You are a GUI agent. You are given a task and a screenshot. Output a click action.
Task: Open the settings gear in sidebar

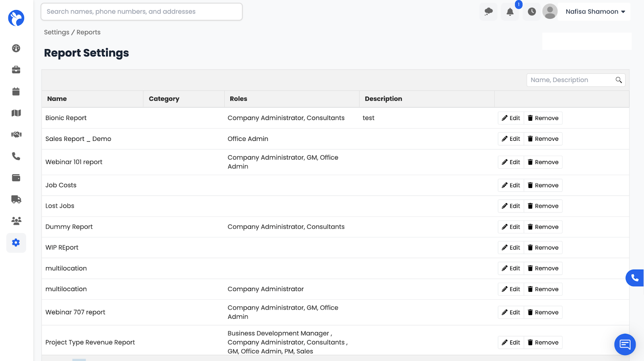pyautogui.click(x=16, y=243)
